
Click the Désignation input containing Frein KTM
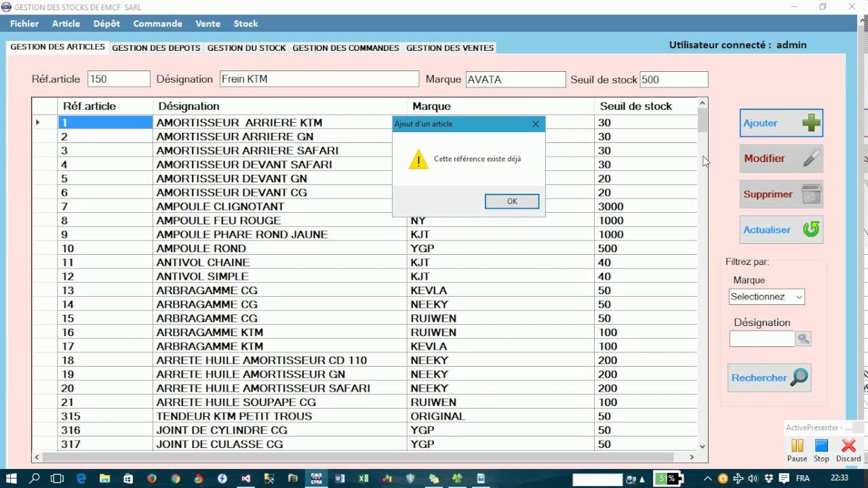coord(319,79)
